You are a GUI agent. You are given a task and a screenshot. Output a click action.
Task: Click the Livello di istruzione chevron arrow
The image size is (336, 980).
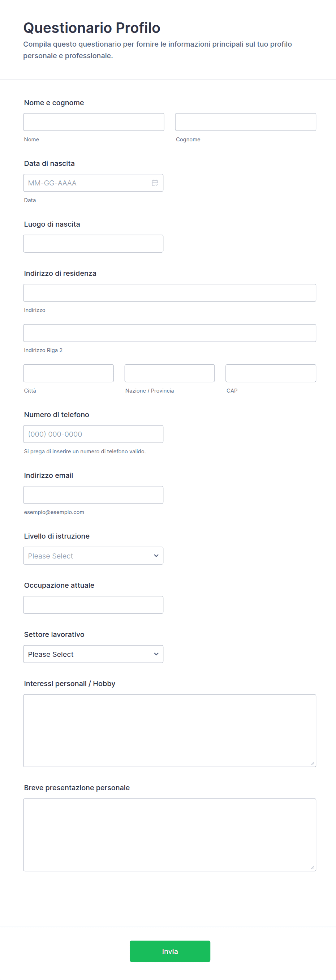pyautogui.click(x=156, y=556)
